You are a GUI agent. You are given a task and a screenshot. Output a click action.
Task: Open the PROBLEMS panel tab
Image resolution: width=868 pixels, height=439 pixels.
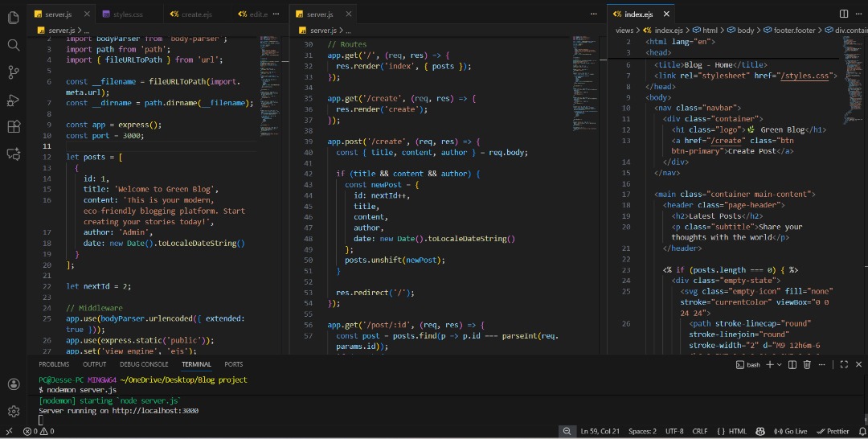54,364
